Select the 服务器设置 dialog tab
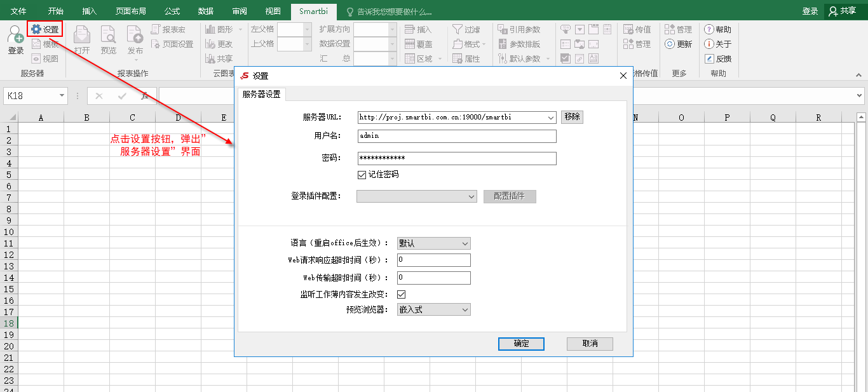The width and height of the screenshot is (868, 392). (x=262, y=94)
